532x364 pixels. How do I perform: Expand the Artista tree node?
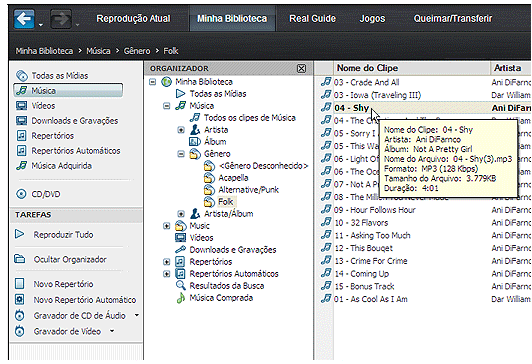click(181, 130)
